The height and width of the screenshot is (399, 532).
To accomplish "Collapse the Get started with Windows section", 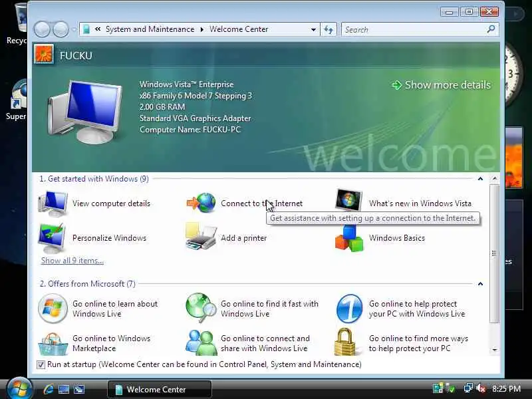I will click(480, 179).
